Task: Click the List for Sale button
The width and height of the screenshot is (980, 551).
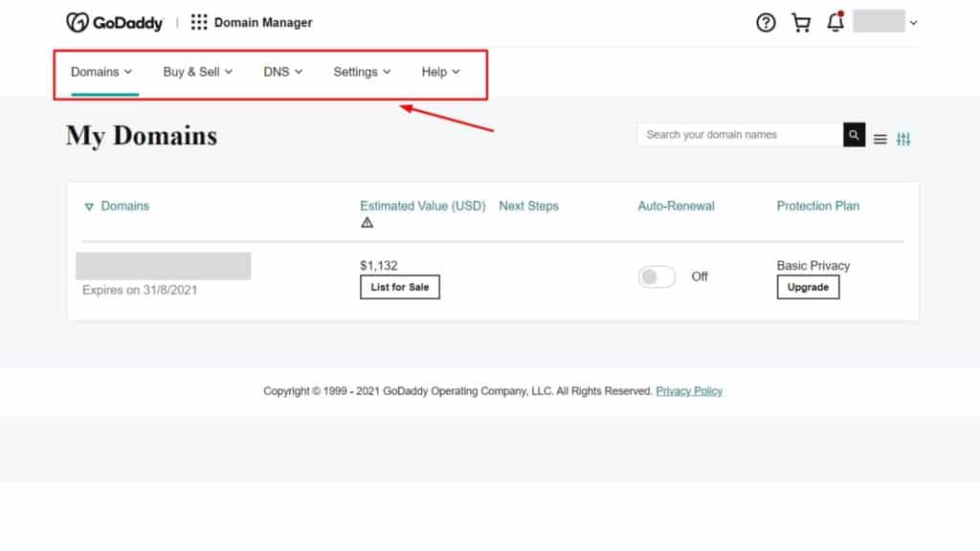Action: (x=400, y=287)
